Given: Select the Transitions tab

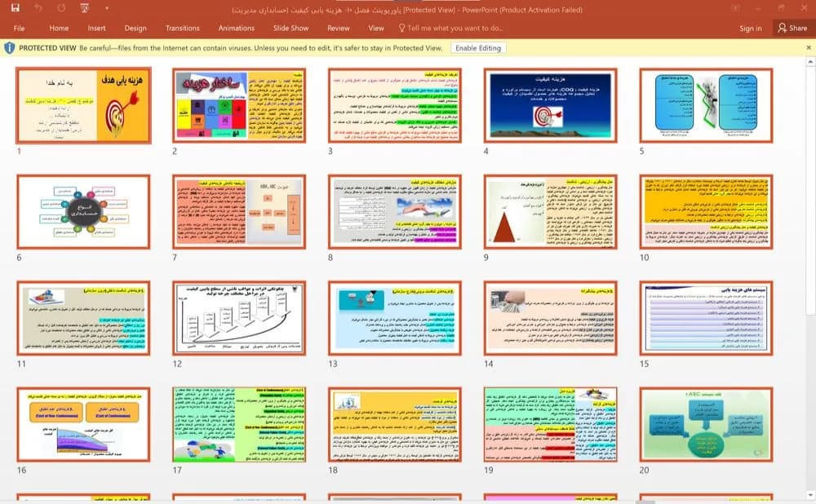Looking at the screenshot, I should pos(182,28).
